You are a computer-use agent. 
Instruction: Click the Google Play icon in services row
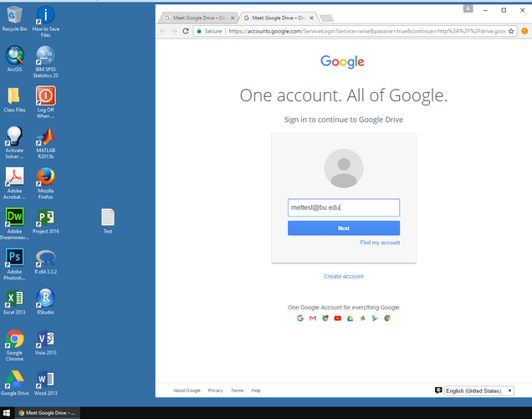375,319
